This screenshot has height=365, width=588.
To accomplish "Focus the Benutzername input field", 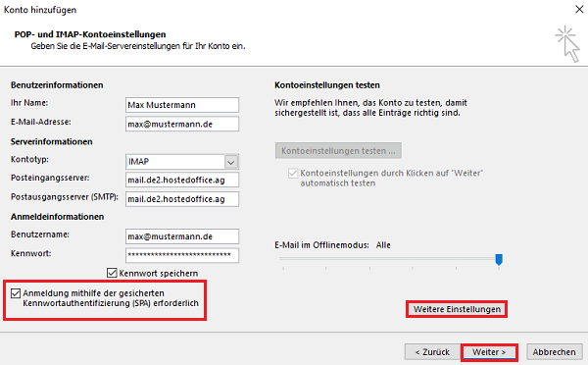I will 182,236.
